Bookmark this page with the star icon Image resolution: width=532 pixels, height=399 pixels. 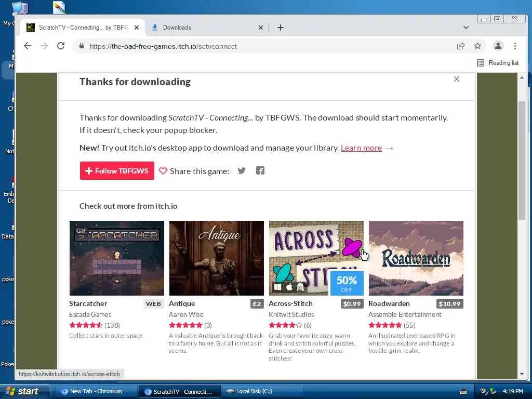[477, 46]
